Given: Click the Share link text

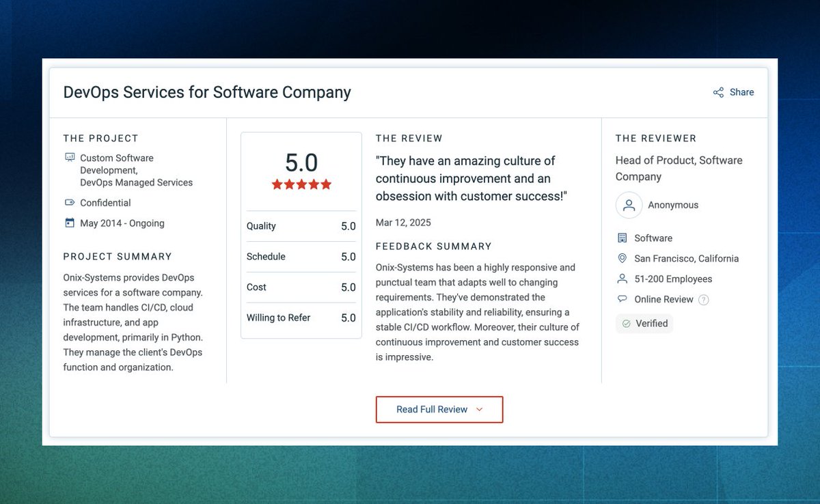Looking at the screenshot, I should [x=741, y=92].
